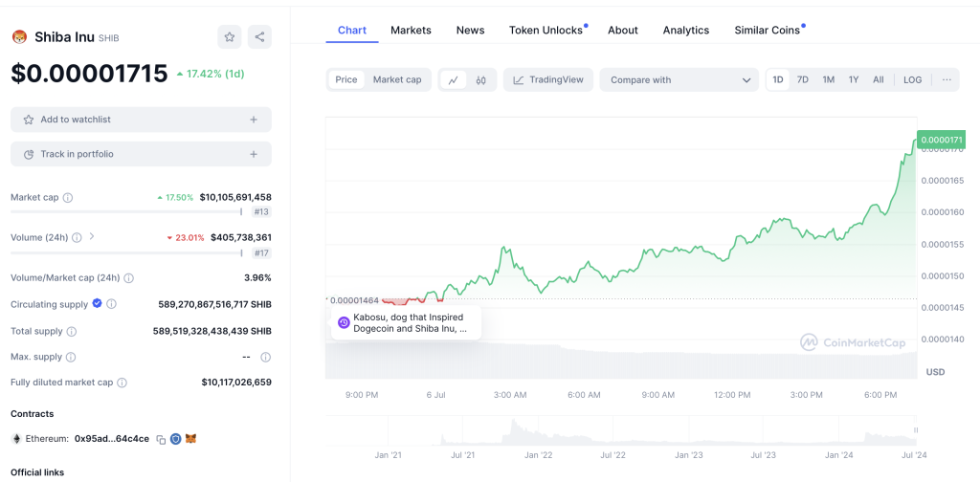Click fully diluted value $10,117,026,659
Viewport: 980px width, 482px height.
pos(236,383)
